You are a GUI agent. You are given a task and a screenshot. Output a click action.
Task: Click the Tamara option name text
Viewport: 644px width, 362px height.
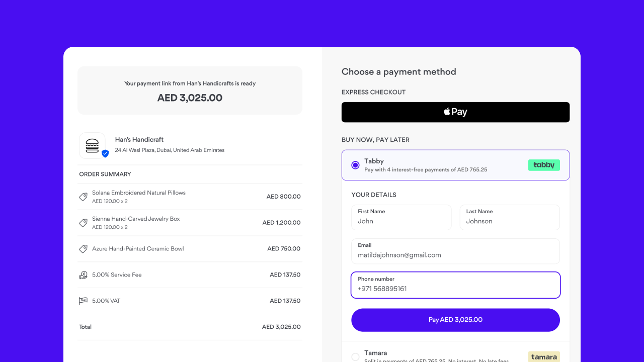click(376, 353)
